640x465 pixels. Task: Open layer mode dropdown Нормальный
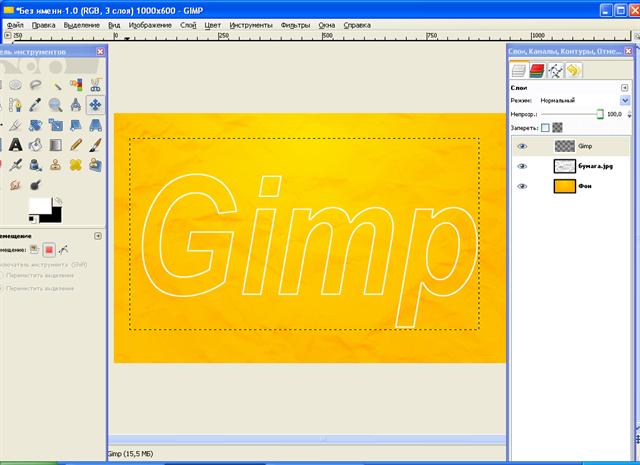(x=625, y=100)
